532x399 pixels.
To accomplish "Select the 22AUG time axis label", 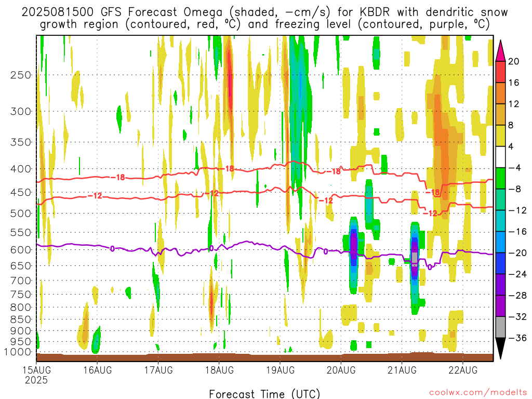I will pyautogui.click(x=463, y=370).
